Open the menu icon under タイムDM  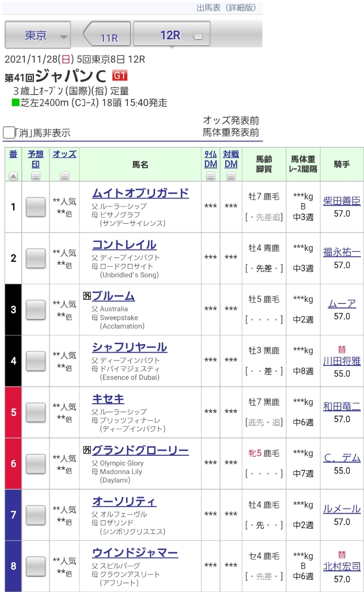click(x=211, y=176)
